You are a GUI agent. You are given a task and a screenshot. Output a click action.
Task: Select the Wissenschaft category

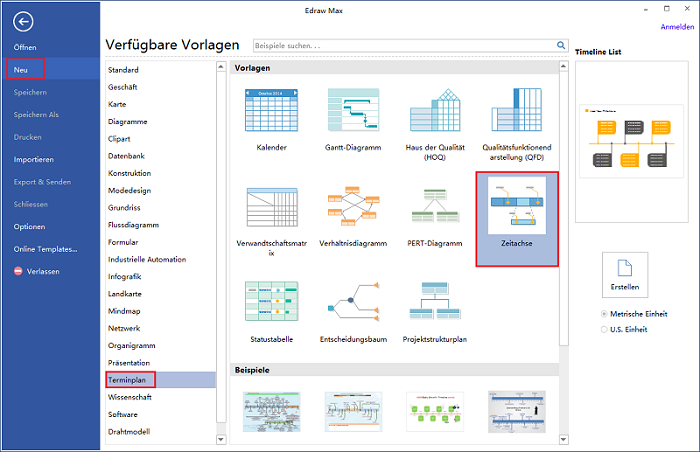tap(130, 397)
